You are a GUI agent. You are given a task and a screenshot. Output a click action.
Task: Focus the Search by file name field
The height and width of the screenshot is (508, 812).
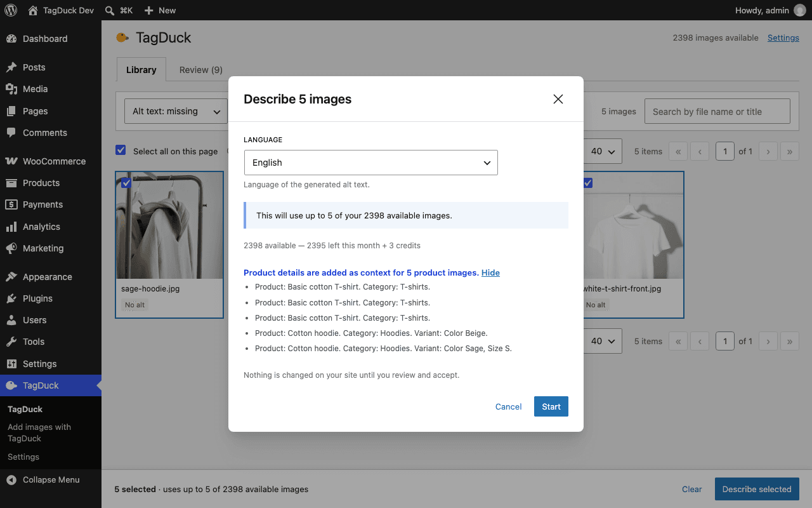coord(717,111)
